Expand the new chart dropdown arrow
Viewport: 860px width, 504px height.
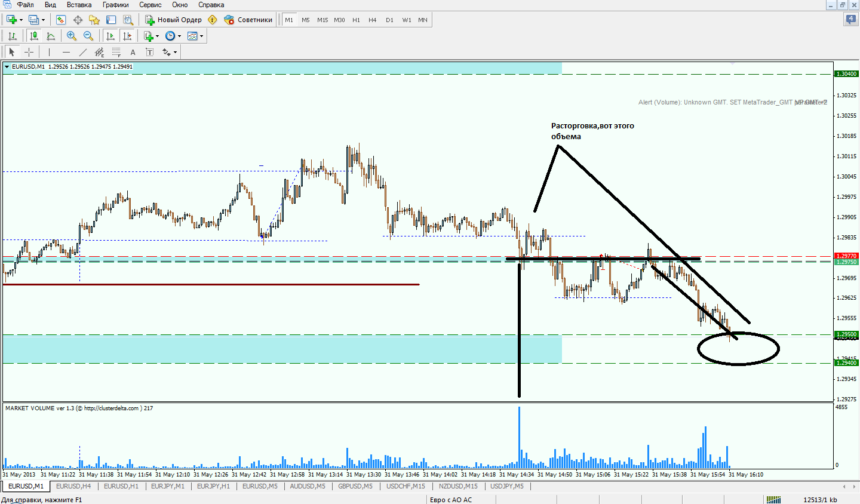21,20
